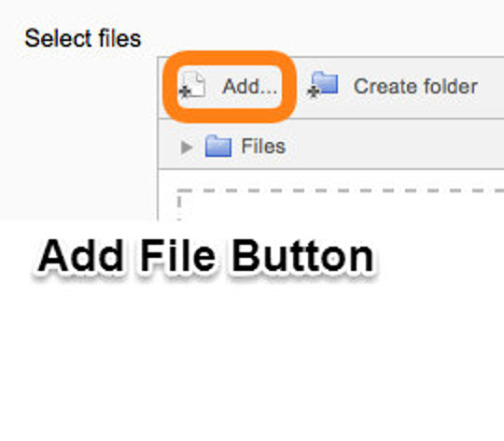Click the "Add File Button" caption text
Image resolution: width=504 pixels, height=441 pixels.
coord(206,256)
